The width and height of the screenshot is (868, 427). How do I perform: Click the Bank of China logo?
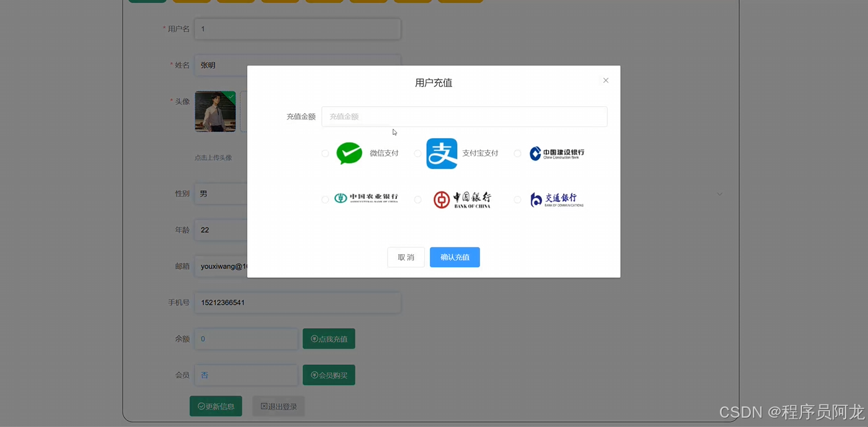point(462,200)
